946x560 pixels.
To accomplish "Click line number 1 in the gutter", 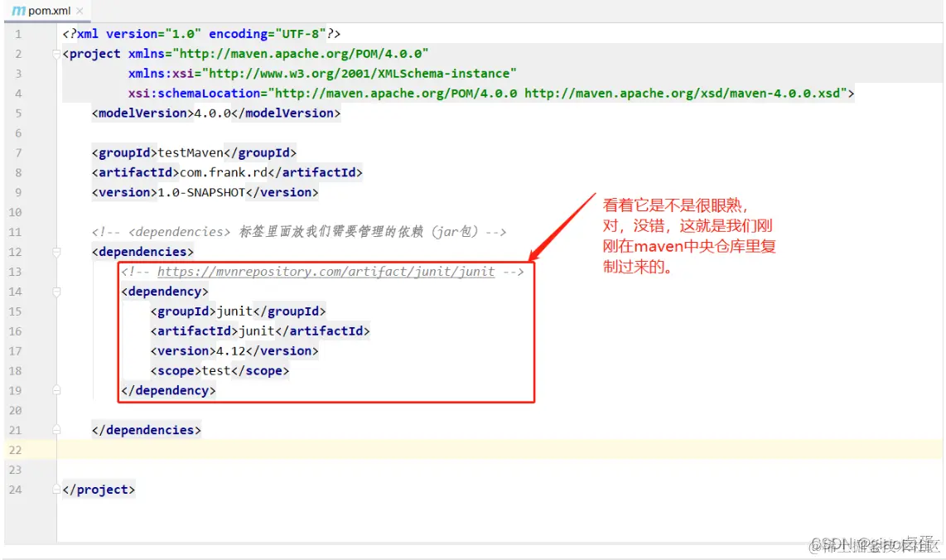I will point(18,35).
